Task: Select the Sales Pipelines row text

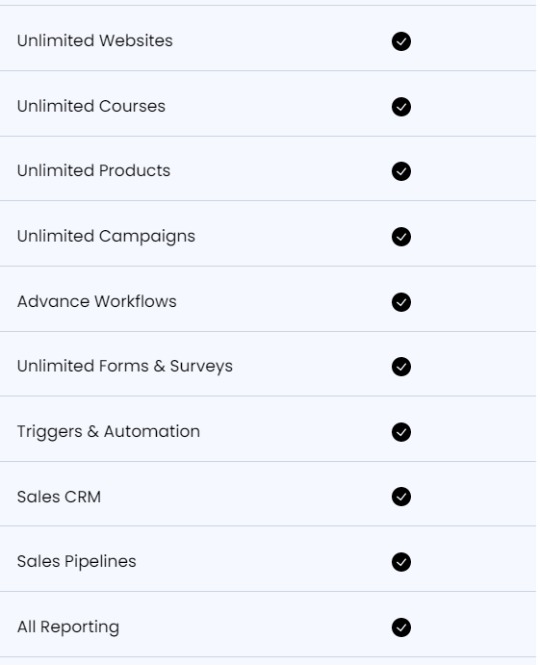Action: tap(77, 562)
